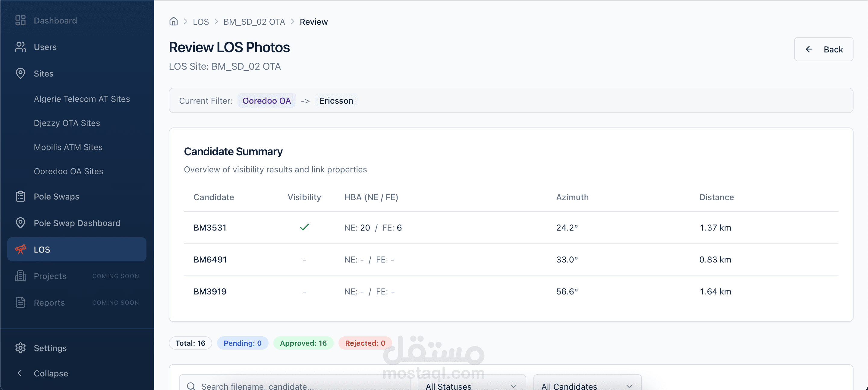The height and width of the screenshot is (390, 868).
Task: Open the All Statuses dropdown
Action: tap(471, 385)
